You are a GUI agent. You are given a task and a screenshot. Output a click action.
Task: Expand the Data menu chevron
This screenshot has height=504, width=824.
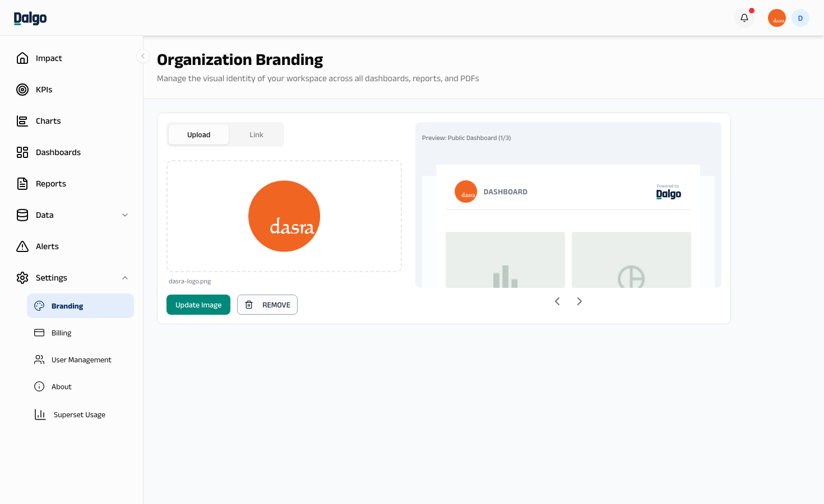coord(125,215)
